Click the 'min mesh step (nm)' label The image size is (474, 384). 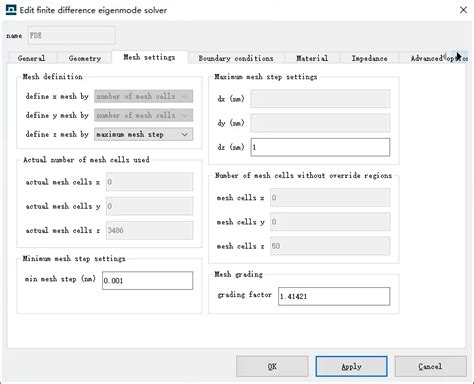(x=60, y=279)
